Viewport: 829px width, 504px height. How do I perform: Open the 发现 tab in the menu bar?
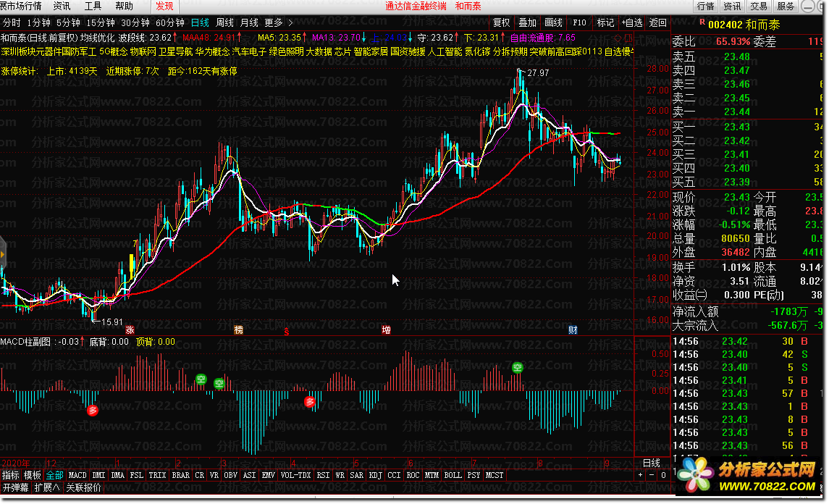pyautogui.click(x=164, y=6)
